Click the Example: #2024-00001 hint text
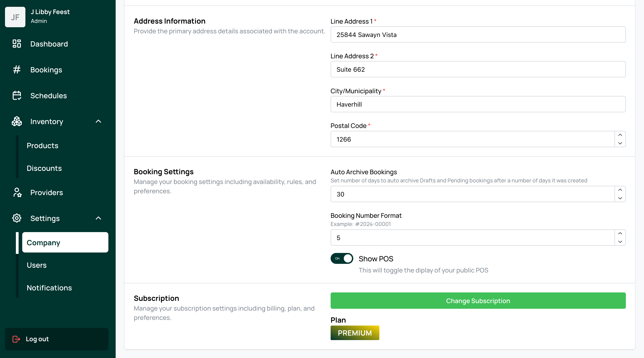This screenshot has height=358, width=644. click(361, 224)
